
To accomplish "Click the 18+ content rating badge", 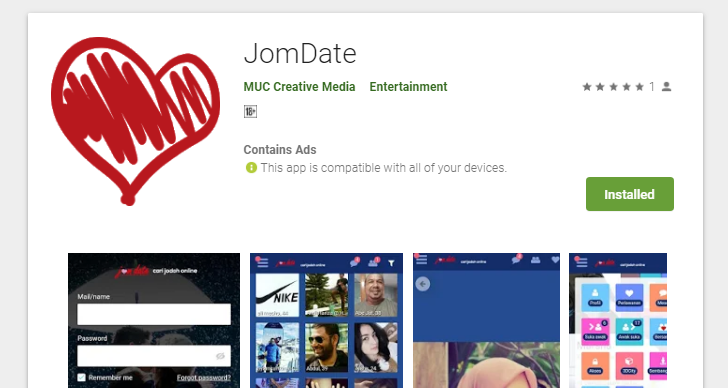I will coord(250,111).
